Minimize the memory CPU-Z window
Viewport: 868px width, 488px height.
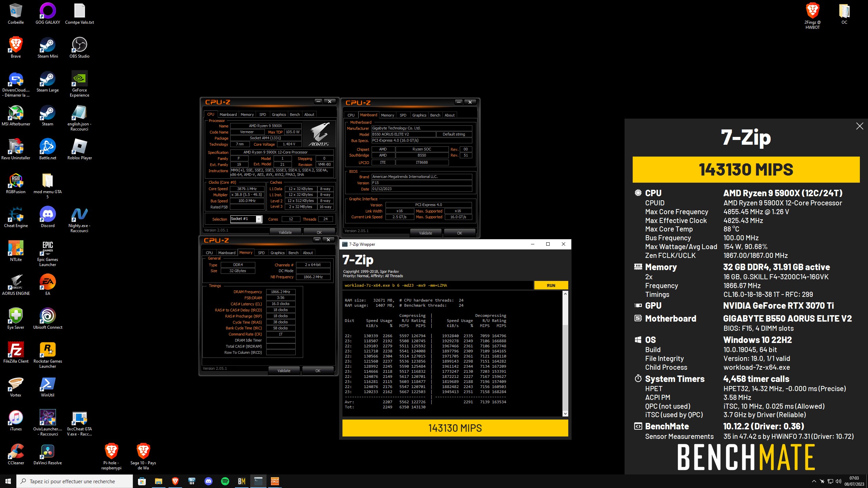(x=317, y=240)
